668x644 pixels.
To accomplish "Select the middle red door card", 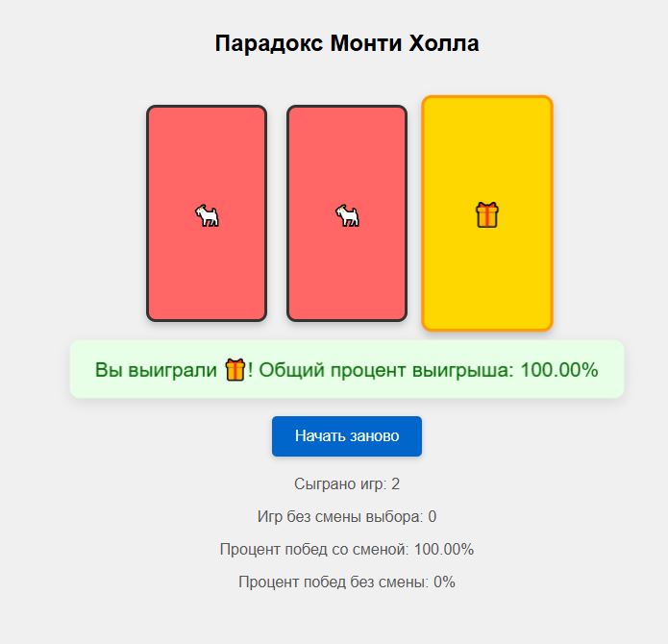I will (x=347, y=213).
